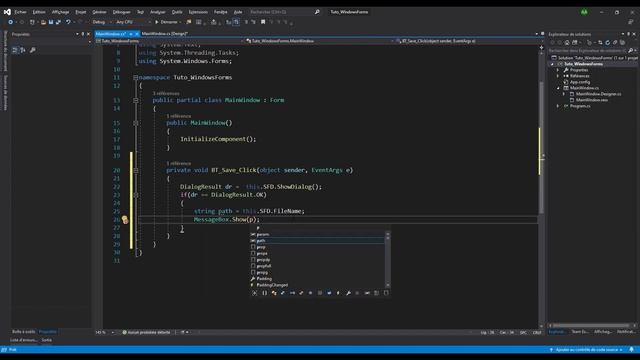Toggle the last snippet filter in IntelliSense bar

386,293
